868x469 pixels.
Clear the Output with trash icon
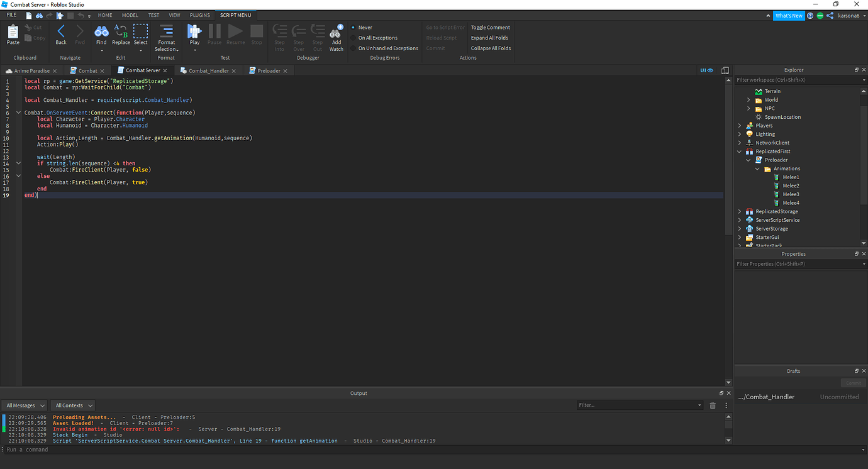click(x=713, y=406)
